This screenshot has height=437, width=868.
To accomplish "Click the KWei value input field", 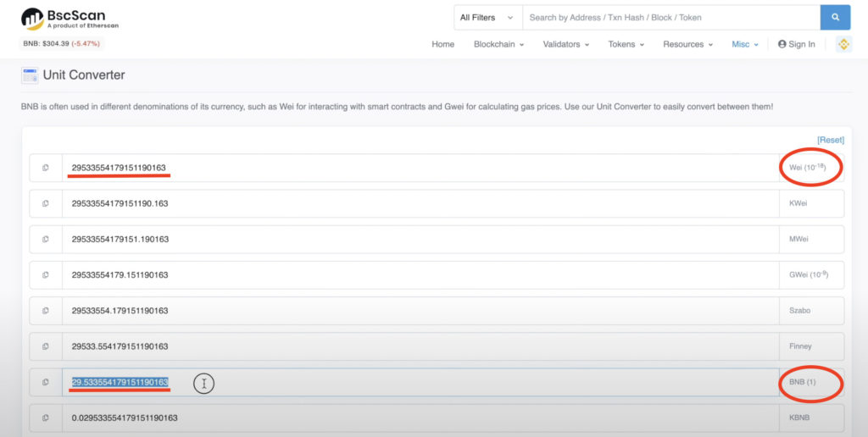I will point(420,203).
